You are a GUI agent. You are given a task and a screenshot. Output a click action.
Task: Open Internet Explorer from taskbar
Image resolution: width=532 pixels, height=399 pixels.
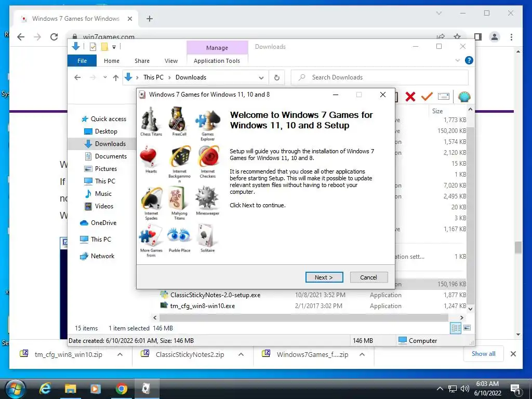45,389
